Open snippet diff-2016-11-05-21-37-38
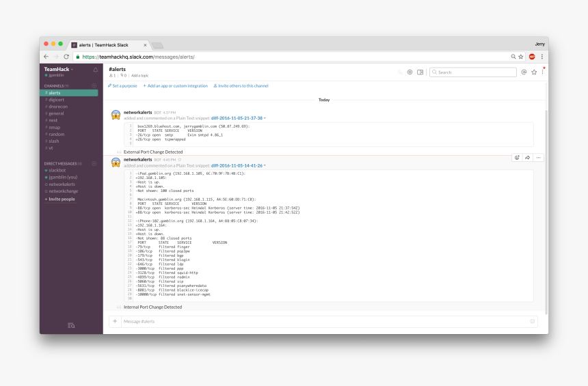Image resolution: width=588 pixels, height=386 pixels. click(237, 118)
